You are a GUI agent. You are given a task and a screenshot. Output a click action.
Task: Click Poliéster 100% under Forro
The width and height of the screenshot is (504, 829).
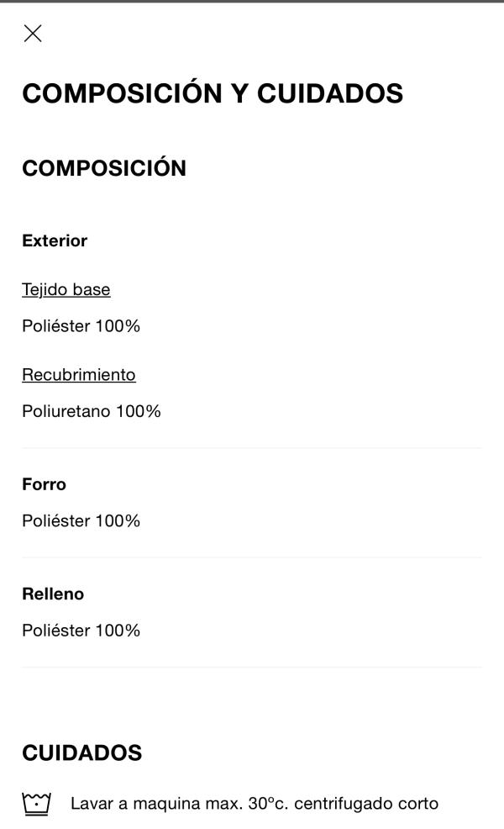coord(81,520)
